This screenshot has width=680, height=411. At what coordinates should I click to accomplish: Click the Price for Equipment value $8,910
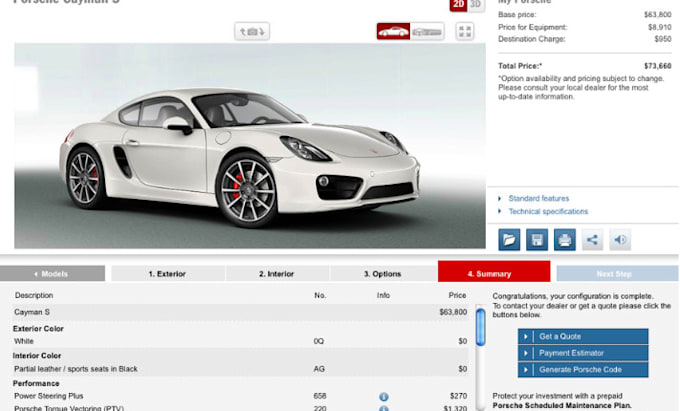coord(660,27)
